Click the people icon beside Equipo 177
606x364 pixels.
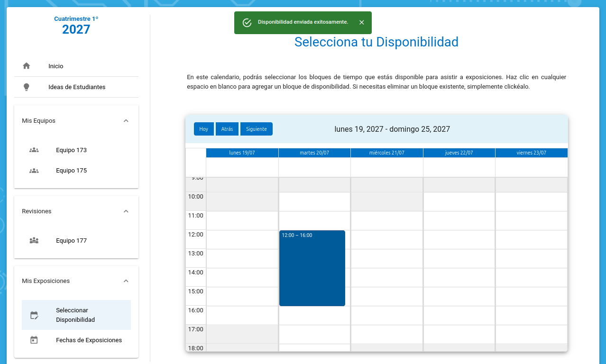pos(34,241)
